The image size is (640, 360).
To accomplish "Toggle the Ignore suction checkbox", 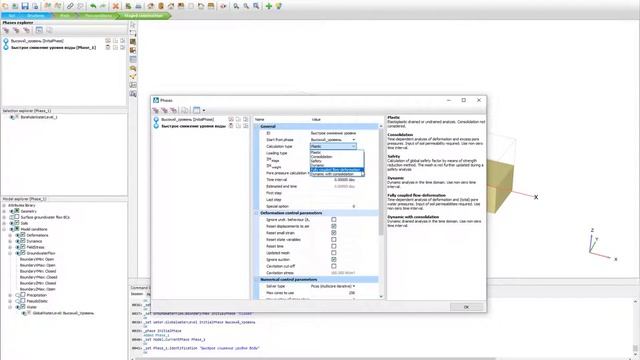I will [333, 259].
